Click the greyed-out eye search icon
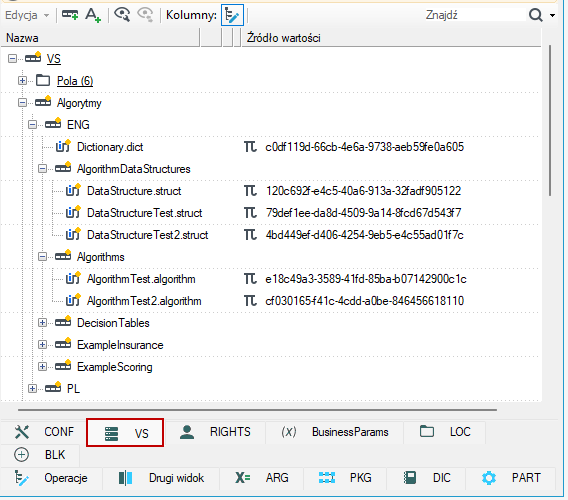Viewport: 568px width, 500px height. point(145,15)
